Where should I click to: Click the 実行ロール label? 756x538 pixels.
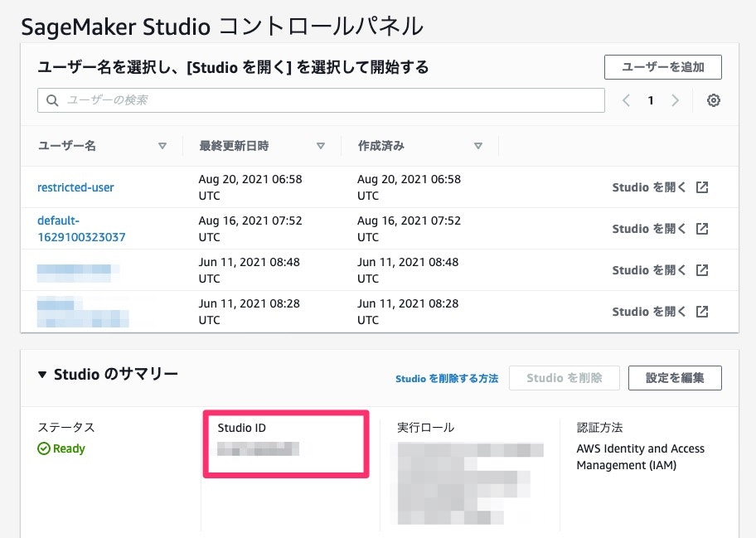click(x=426, y=428)
